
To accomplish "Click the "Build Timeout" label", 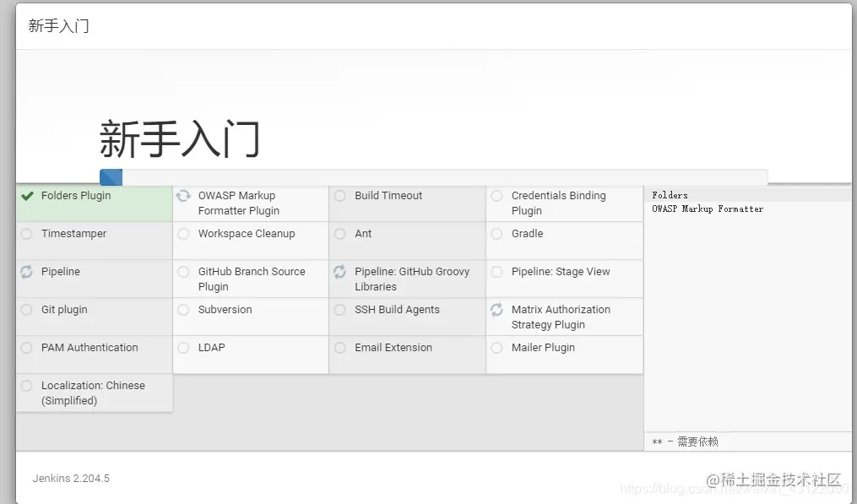I will pyautogui.click(x=388, y=196).
